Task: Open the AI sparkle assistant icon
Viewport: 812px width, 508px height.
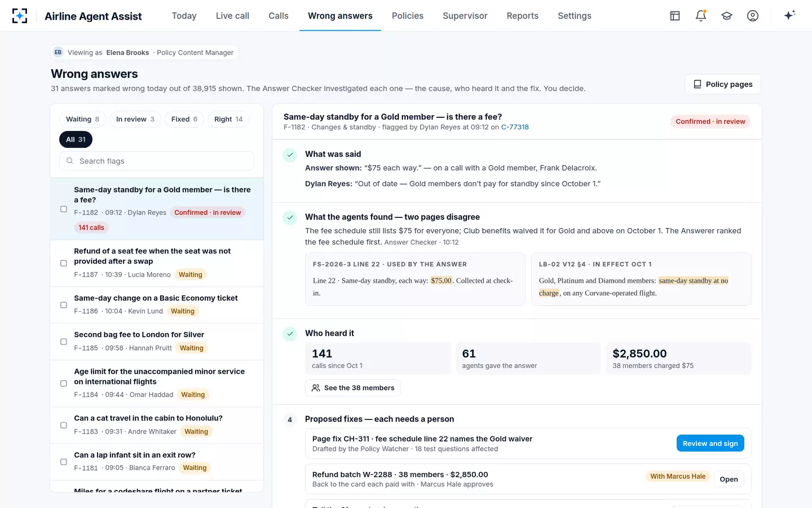Action: tap(789, 15)
